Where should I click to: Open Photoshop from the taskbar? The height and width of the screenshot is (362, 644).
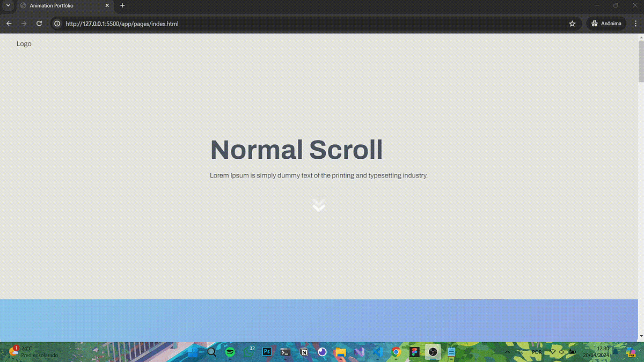point(267,352)
